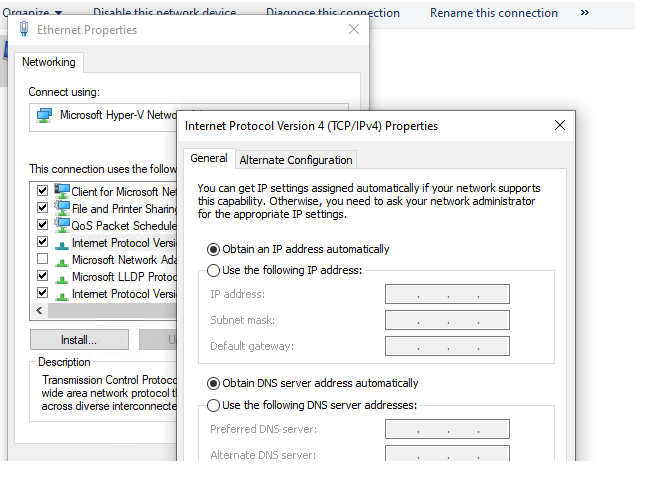Screen dimensions: 648x488
Task: Expand the toolbar overflow chevron
Action: pyautogui.click(x=584, y=13)
